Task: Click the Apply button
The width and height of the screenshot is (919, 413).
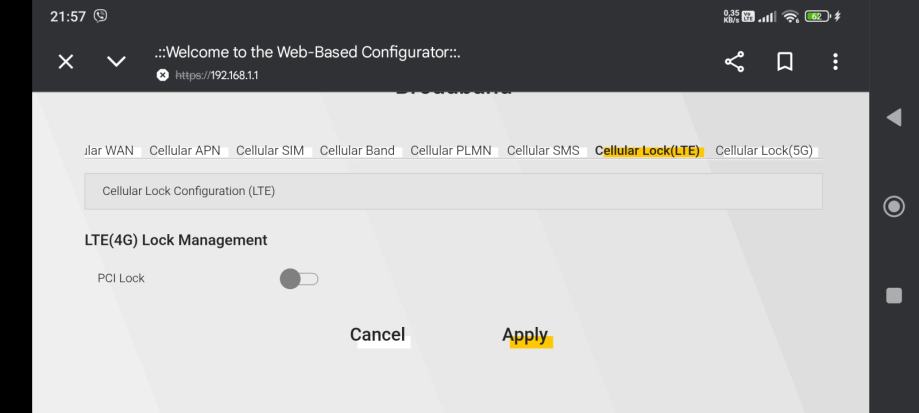Action: click(x=526, y=335)
